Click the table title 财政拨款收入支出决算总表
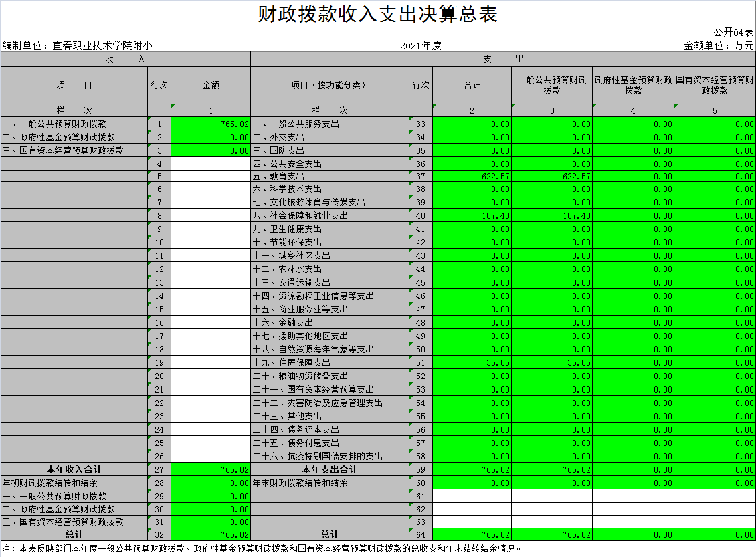The height and width of the screenshot is (557, 756). [x=377, y=15]
